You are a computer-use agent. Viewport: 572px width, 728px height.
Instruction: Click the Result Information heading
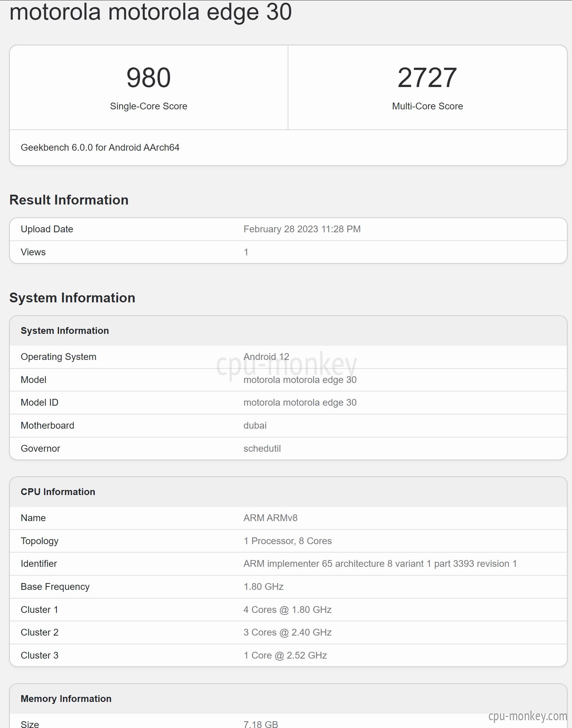tap(69, 200)
